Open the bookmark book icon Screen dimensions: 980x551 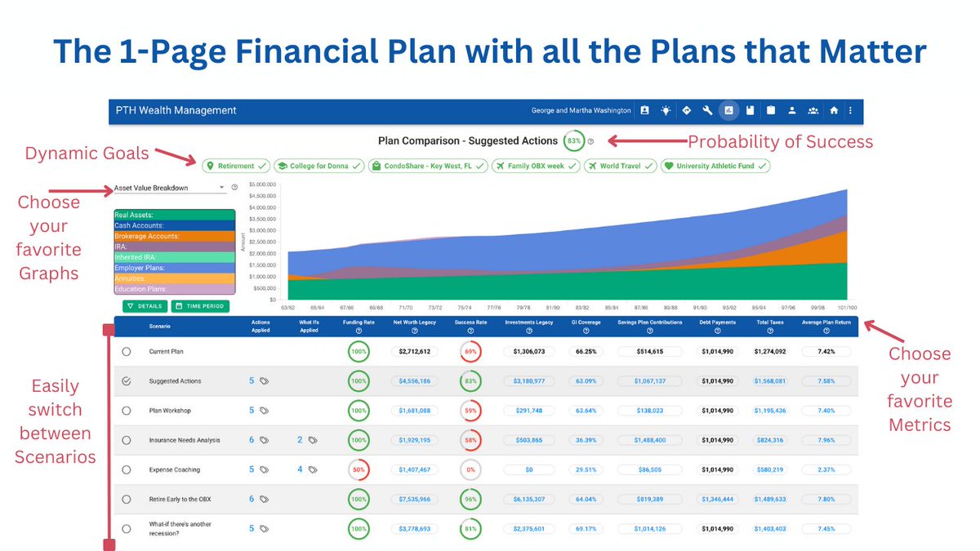[x=750, y=110]
